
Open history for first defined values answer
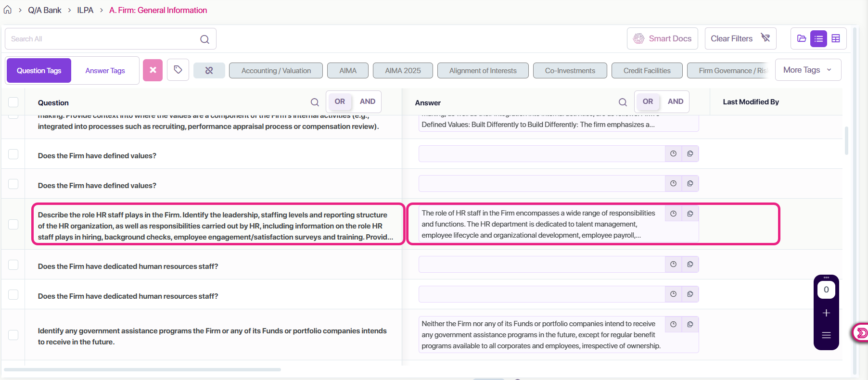click(673, 153)
